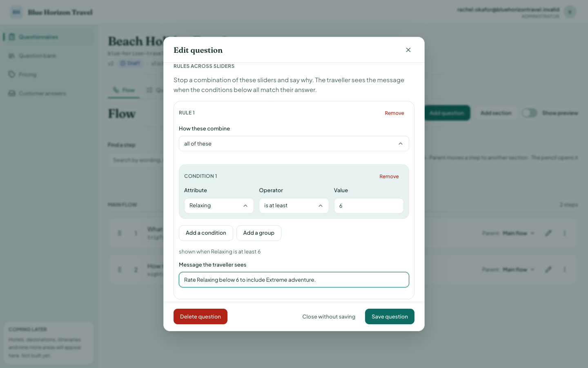The image size is (588, 368).
Task: Click the Draft status badge
Action: click(130, 63)
